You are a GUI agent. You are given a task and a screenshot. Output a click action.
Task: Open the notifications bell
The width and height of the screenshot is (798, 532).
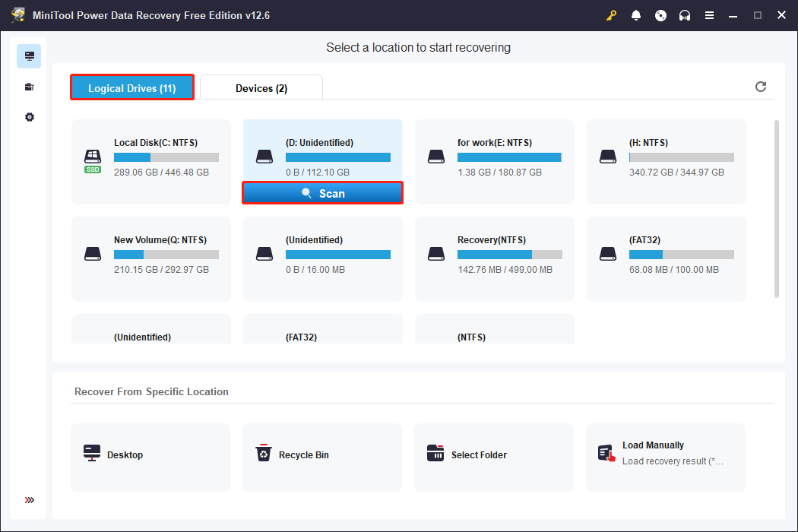636,15
